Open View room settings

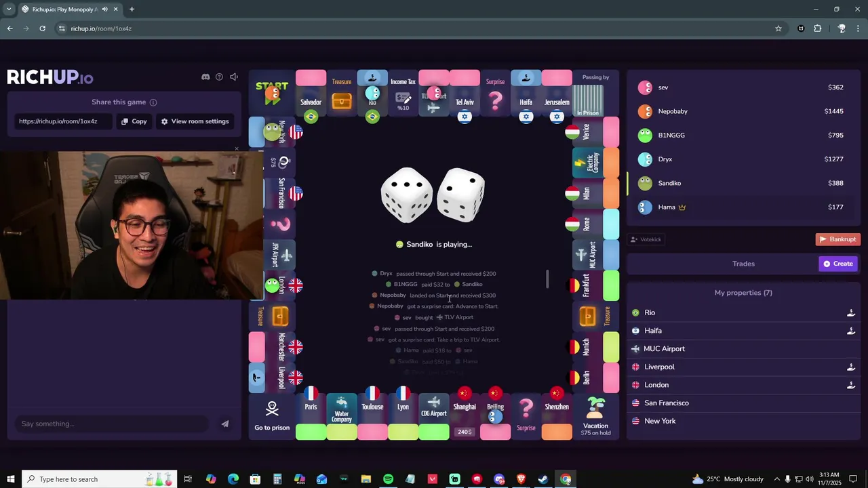(x=195, y=121)
